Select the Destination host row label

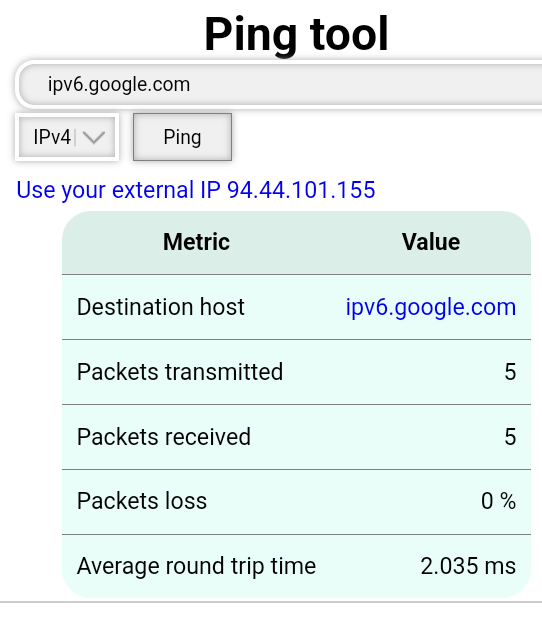click(161, 307)
